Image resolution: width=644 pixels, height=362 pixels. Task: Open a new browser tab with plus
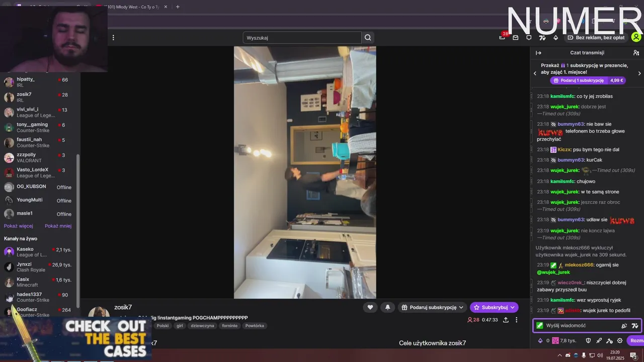[x=178, y=7]
